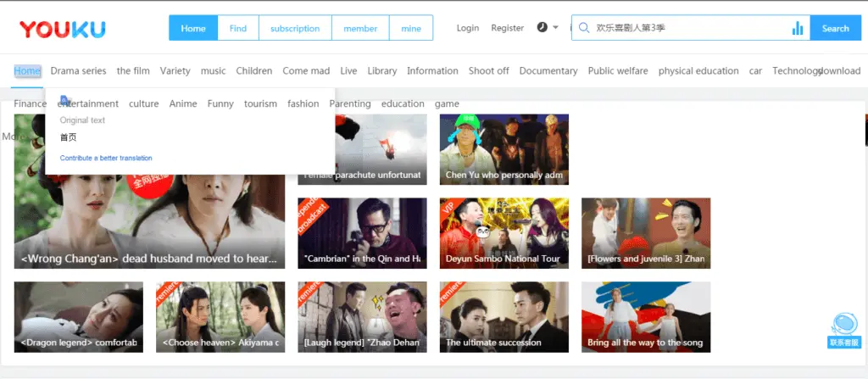The width and height of the screenshot is (868, 379).
Task: Open the Children category
Action: point(254,71)
